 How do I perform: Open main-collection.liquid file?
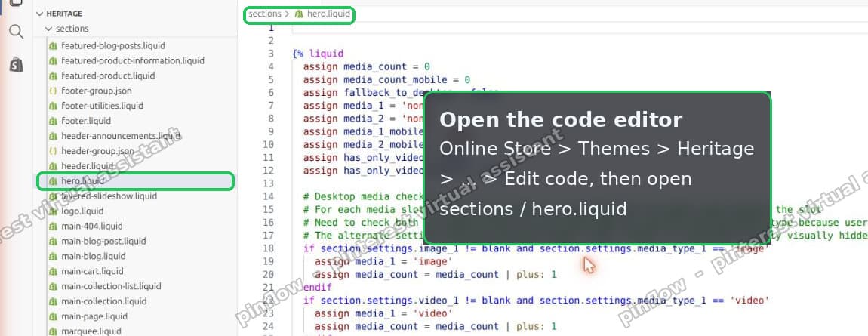tap(104, 301)
